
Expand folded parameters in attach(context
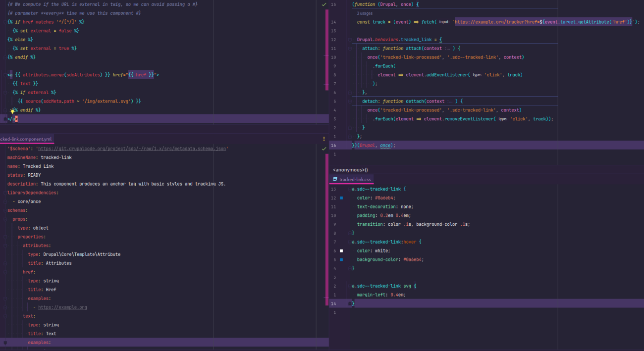pos(447,49)
